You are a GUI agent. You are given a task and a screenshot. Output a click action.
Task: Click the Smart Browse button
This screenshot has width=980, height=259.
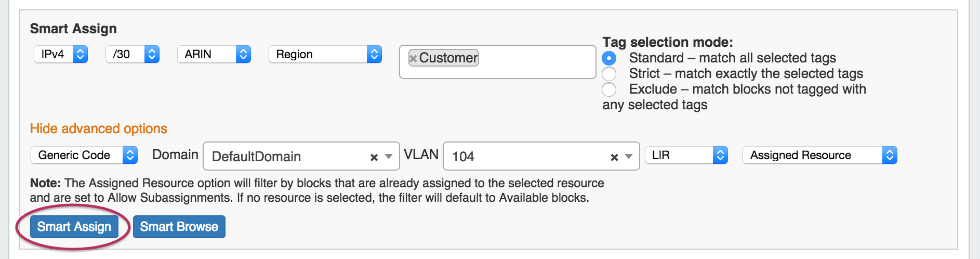[x=179, y=227]
